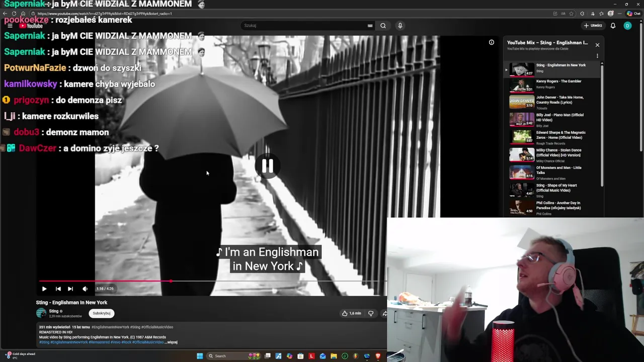This screenshot has height=362, width=644.
Task: Subscribe using the Subskrybuj button
Action: (101, 313)
